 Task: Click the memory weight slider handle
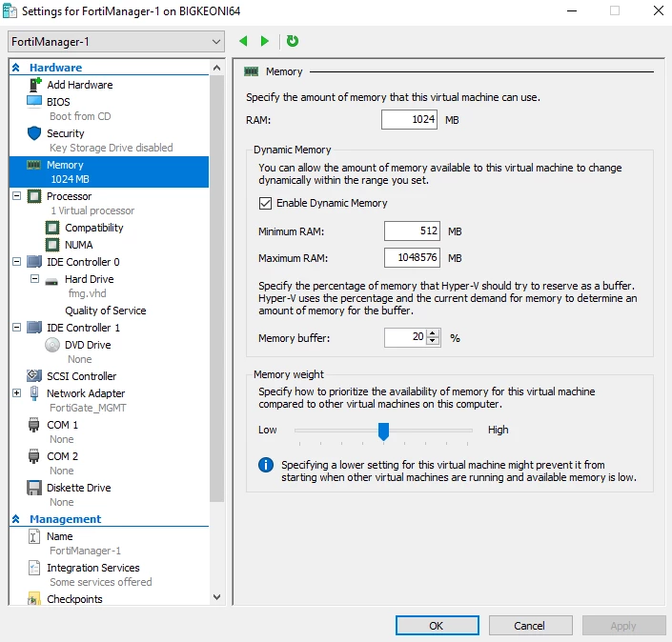383,431
